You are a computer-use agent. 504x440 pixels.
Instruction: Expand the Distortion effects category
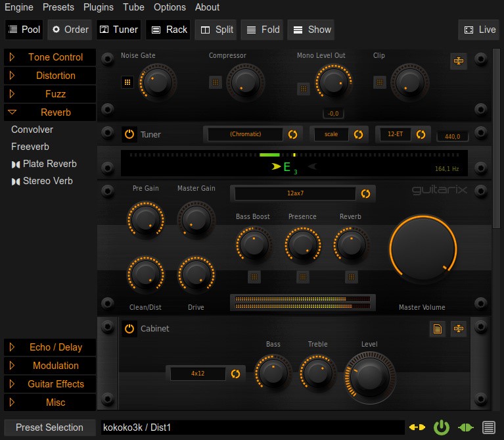click(x=50, y=76)
